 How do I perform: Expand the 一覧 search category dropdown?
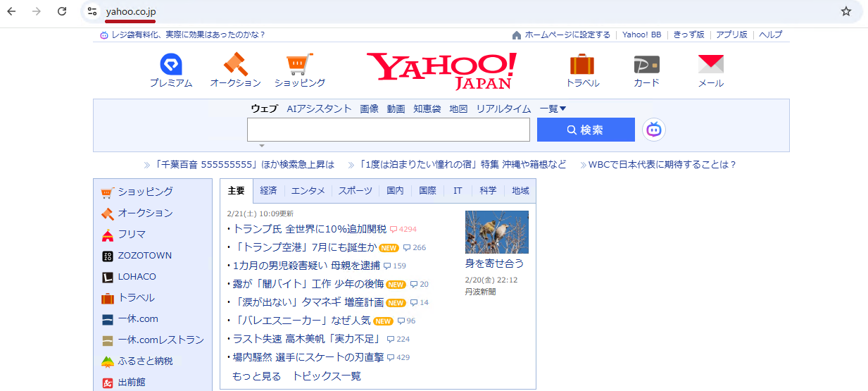click(x=553, y=108)
